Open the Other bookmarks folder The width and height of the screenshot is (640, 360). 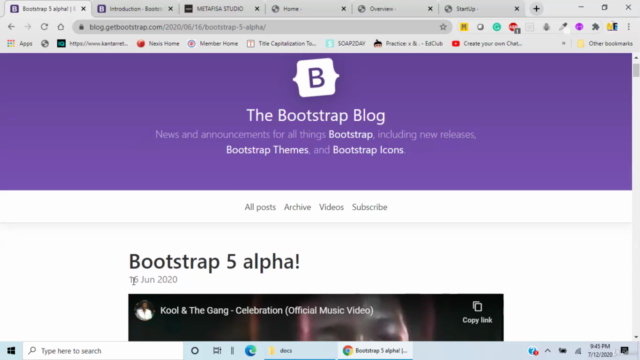[x=605, y=43]
